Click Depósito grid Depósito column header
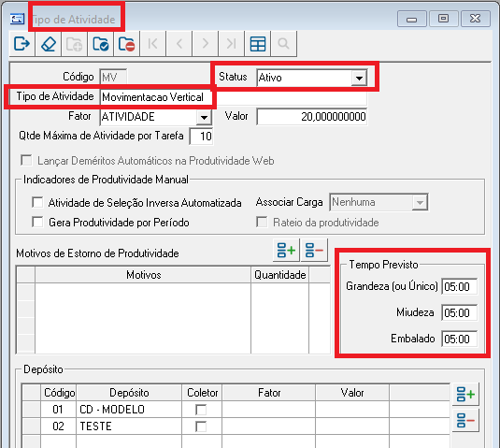 [x=129, y=393]
